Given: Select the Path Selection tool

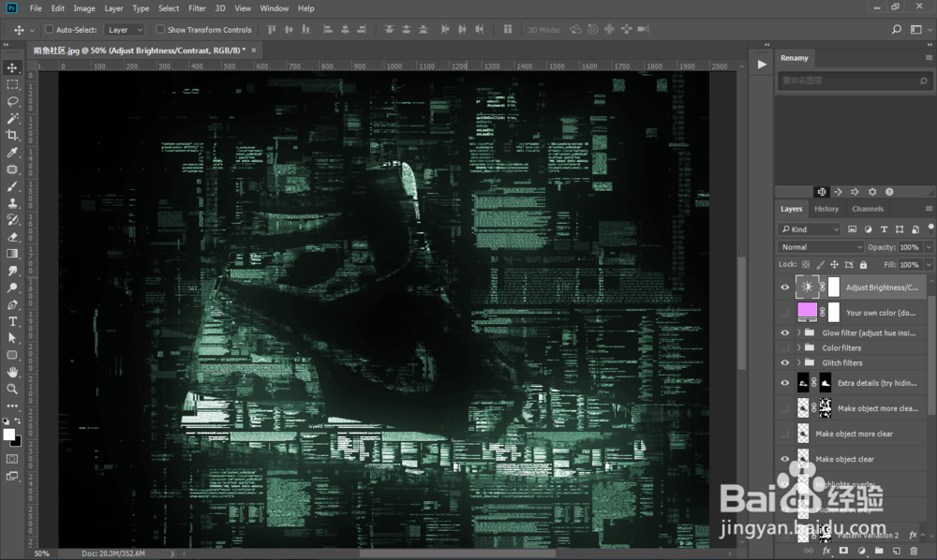Looking at the screenshot, I should pos(12,338).
